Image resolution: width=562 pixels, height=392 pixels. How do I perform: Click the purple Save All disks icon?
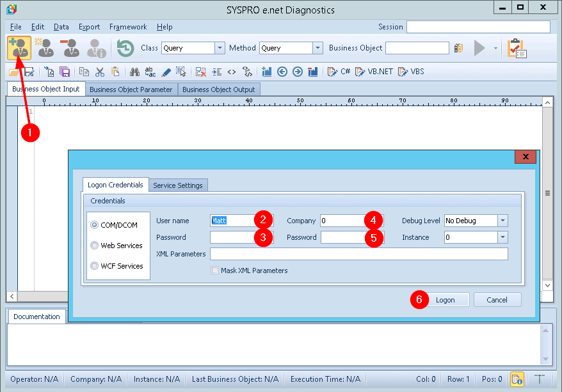click(x=65, y=72)
